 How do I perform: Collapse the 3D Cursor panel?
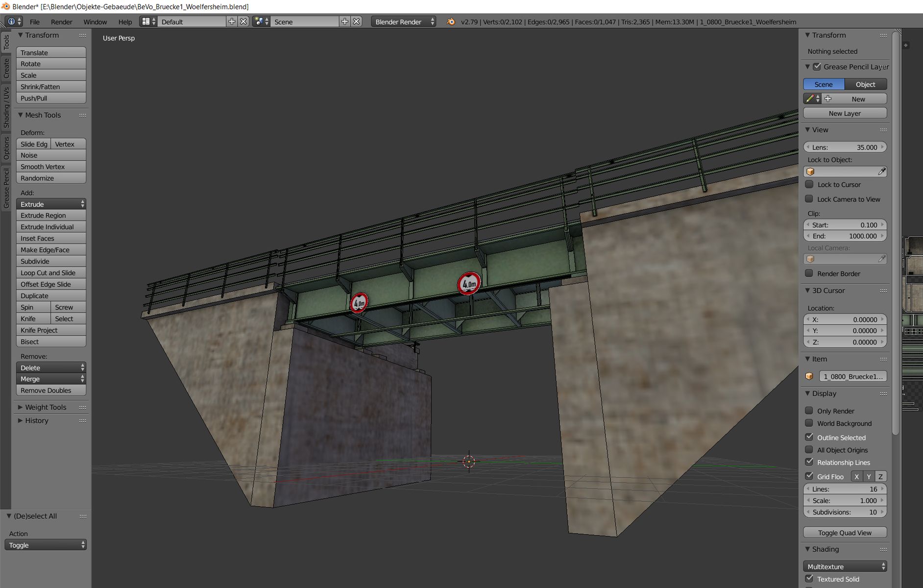(807, 291)
